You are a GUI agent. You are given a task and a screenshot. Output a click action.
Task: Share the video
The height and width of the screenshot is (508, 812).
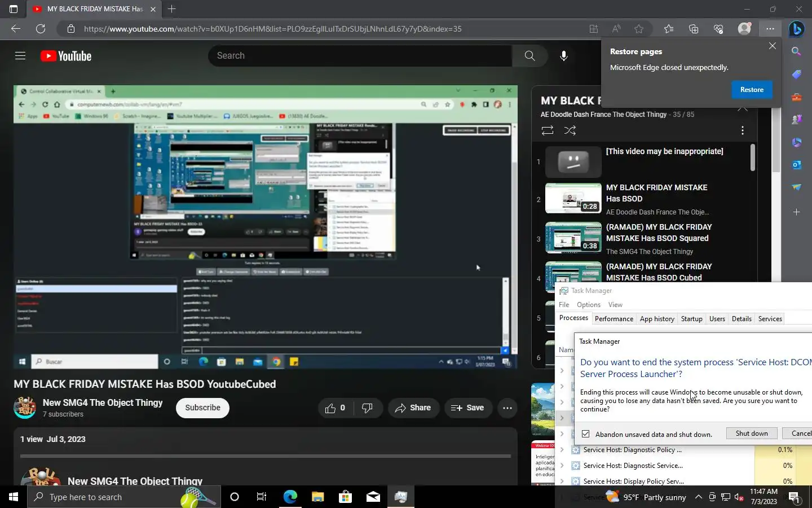413,408
